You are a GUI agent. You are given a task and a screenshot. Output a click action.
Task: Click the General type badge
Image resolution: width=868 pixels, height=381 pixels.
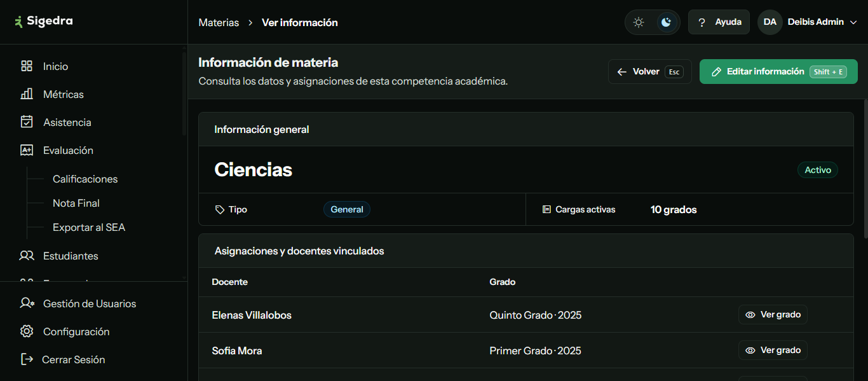(x=347, y=209)
